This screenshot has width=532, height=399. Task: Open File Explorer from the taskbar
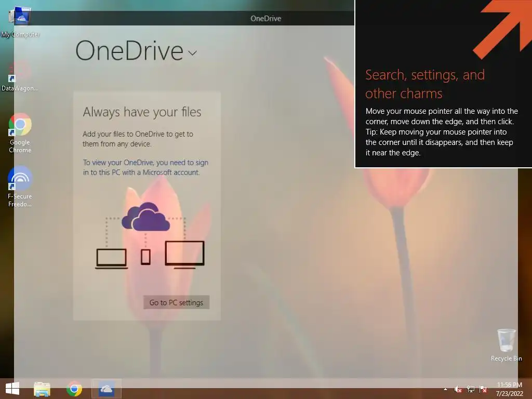pyautogui.click(x=42, y=389)
